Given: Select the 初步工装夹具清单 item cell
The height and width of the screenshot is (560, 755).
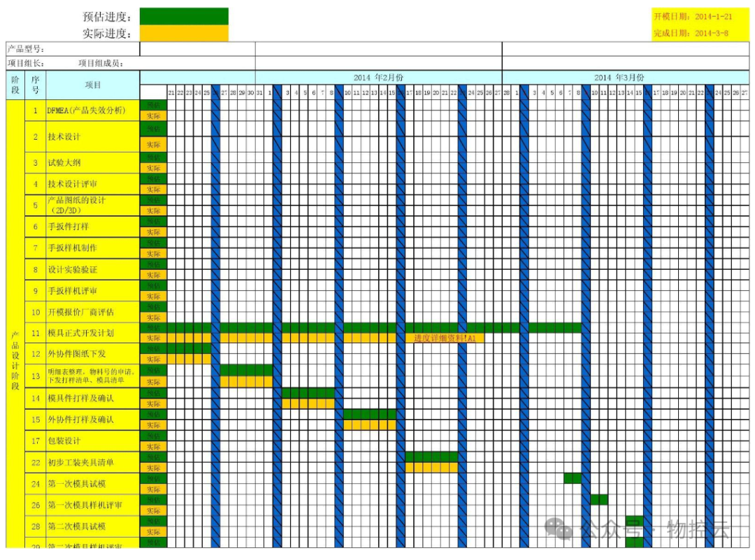Looking at the screenshot, I should pyautogui.click(x=93, y=462).
